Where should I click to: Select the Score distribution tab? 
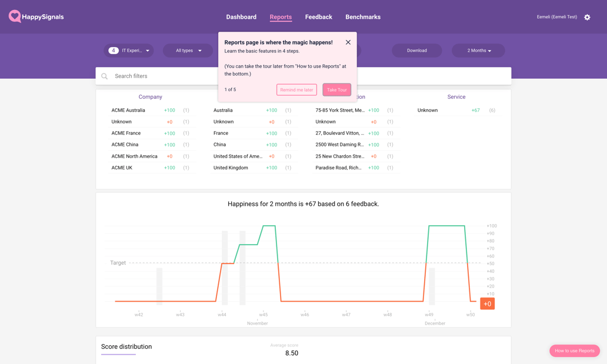point(126,347)
